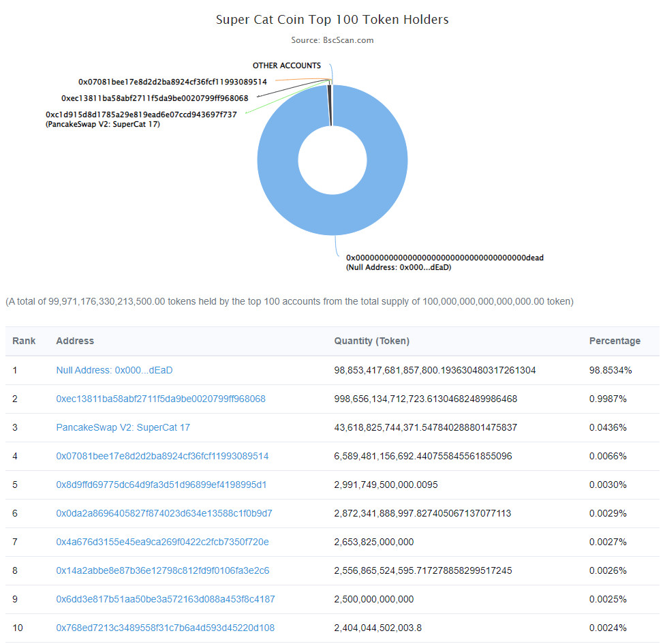Viewport: 665px width, 644px height.
Task: Click the chart title Super Cat Coin Top 100 Token Holders
Action: tap(332, 20)
